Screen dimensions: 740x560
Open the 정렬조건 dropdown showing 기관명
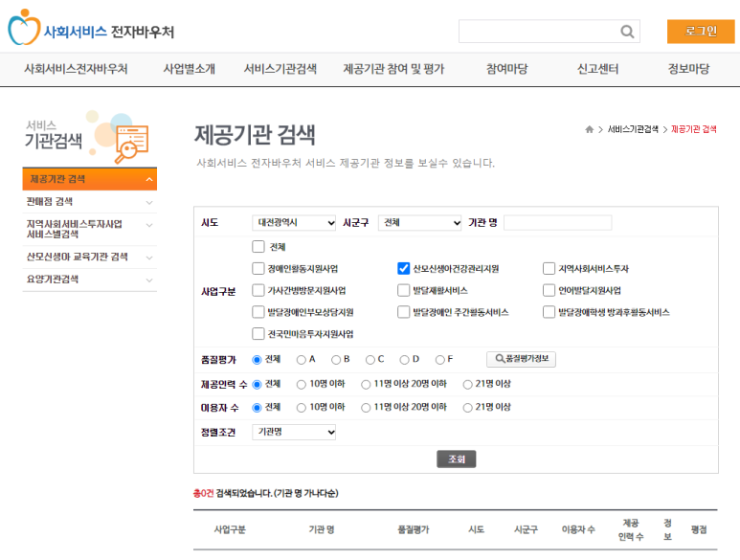click(x=294, y=432)
